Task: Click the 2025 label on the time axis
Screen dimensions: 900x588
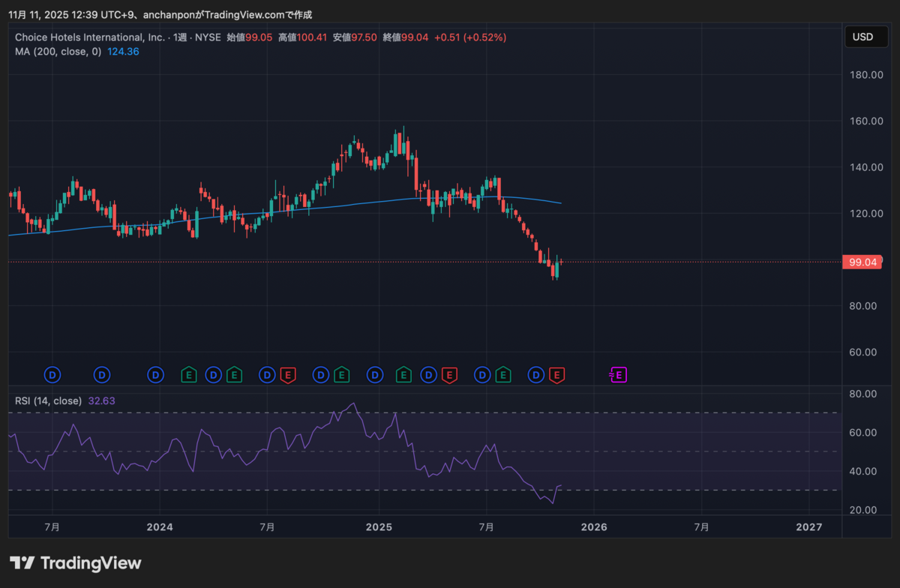Action: 379,527
